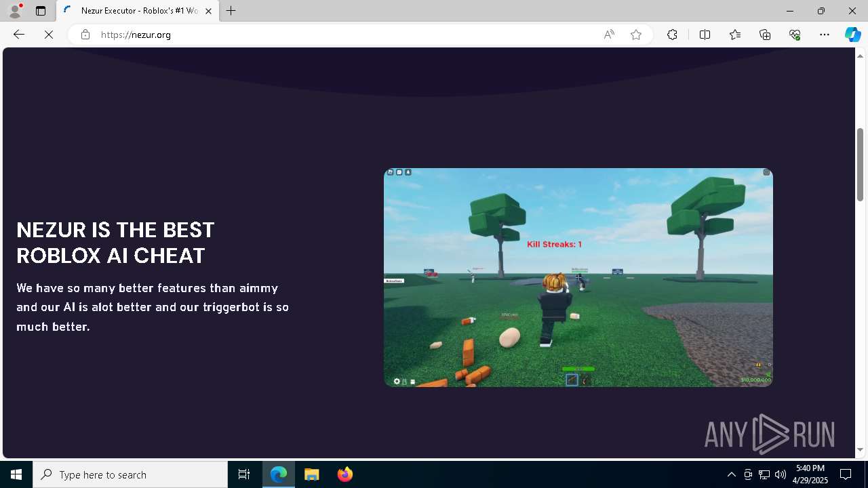Screen dimensions: 868x488
Task: Open the browser profile icon
Action: click(15, 11)
